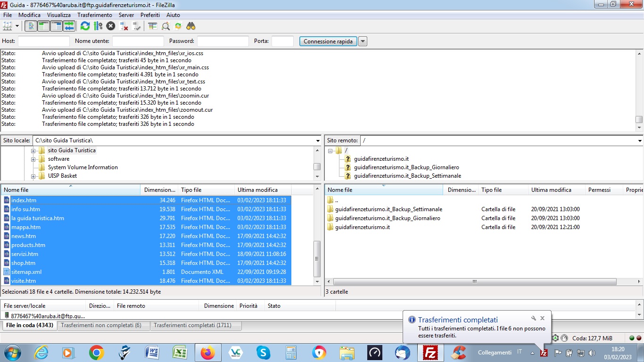Toggle the remote directory tree view
644x362 pixels.
coord(56,26)
